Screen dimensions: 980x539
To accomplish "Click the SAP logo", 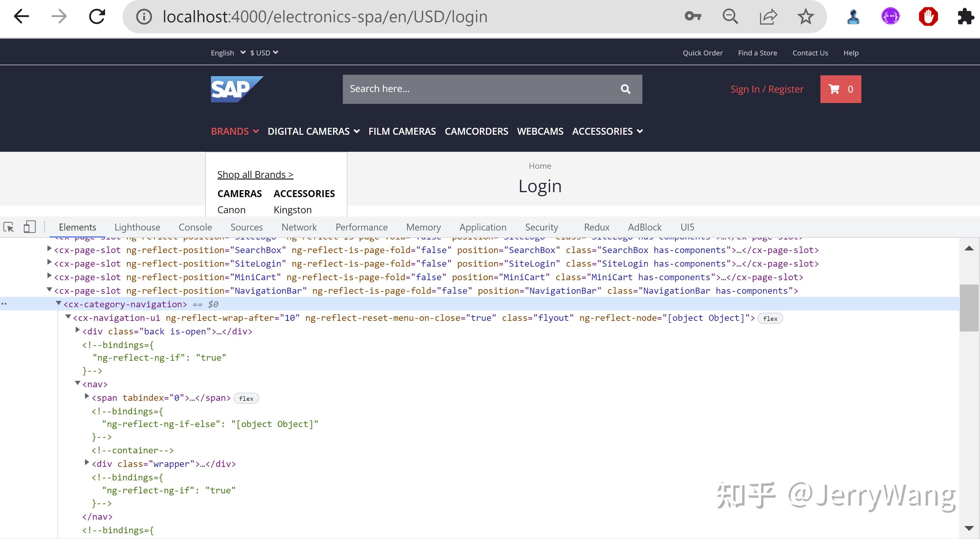I will [x=237, y=89].
